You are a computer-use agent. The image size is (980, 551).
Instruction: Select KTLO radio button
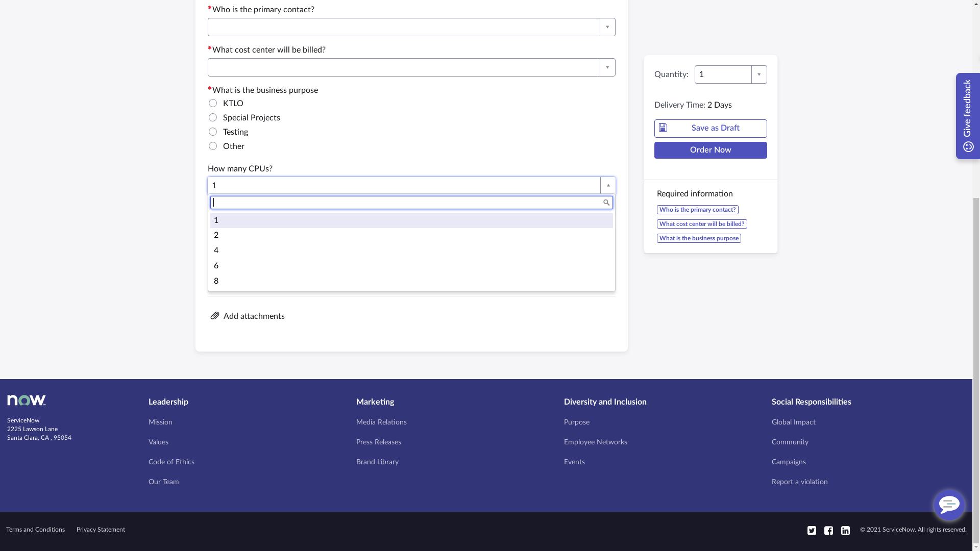pyautogui.click(x=213, y=103)
